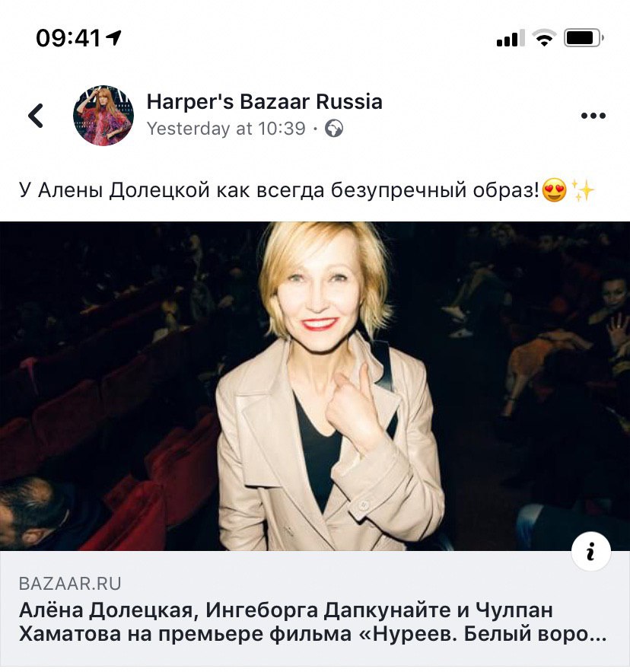Tap the cellular signal bars icon
Screen dimensions: 630x672
511,38
